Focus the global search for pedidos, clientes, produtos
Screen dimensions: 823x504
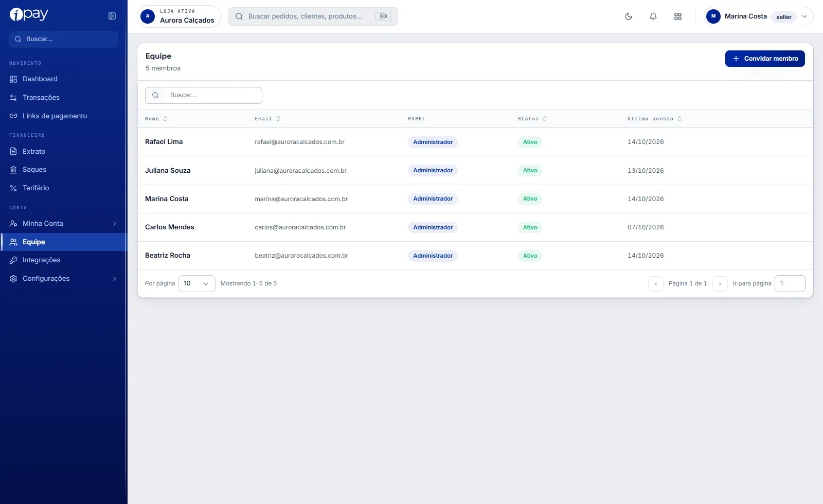pyautogui.click(x=313, y=16)
